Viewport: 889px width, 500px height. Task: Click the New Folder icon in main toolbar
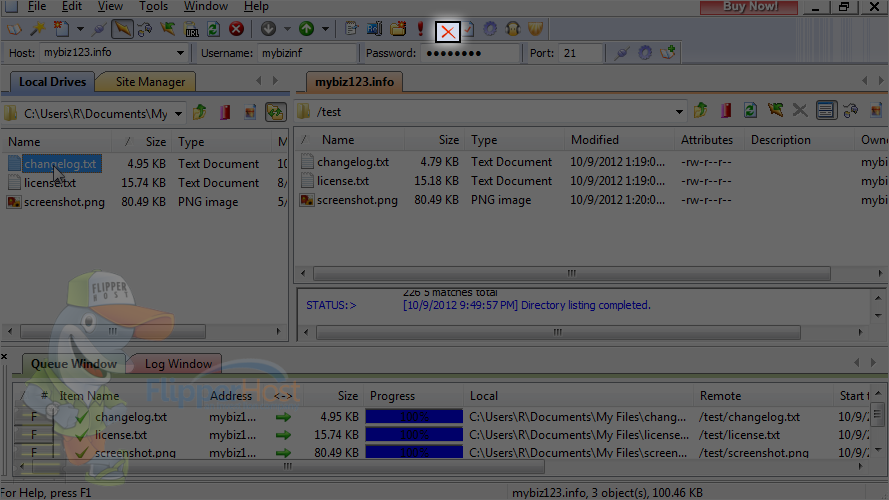pos(398,29)
